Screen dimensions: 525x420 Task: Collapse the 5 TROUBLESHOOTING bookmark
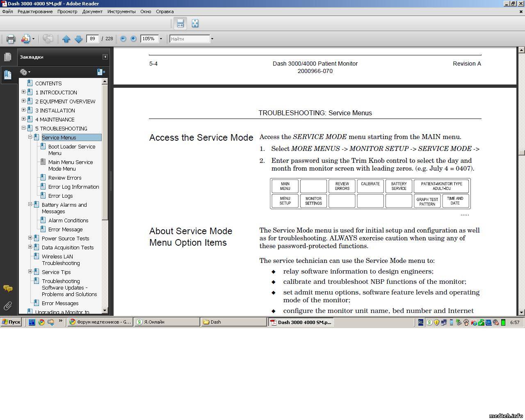pos(23,128)
